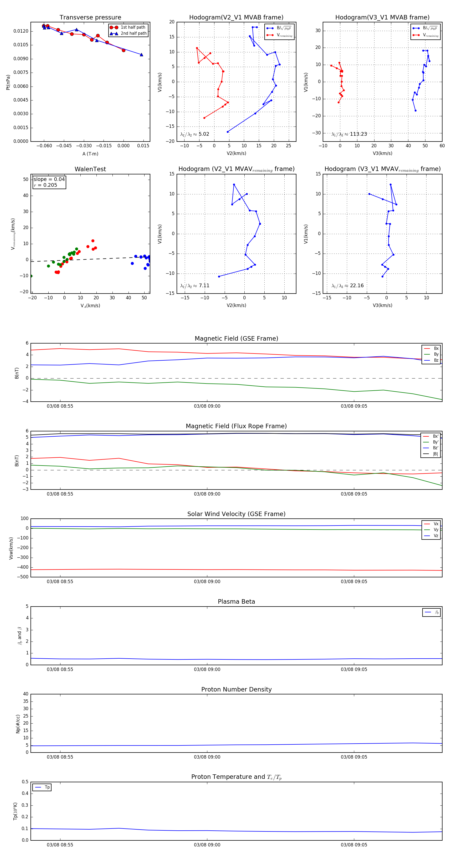This screenshot has height=868, width=473.
Task: Click the WalenTest "V remaining(km/s)" y-axis label
Action: click(x=13, y=234)
